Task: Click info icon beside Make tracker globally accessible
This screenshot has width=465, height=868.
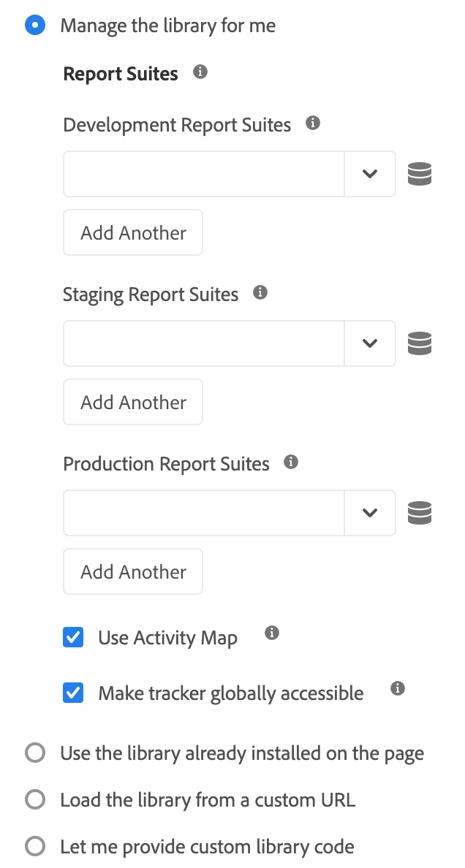Action: coord(398,688)
